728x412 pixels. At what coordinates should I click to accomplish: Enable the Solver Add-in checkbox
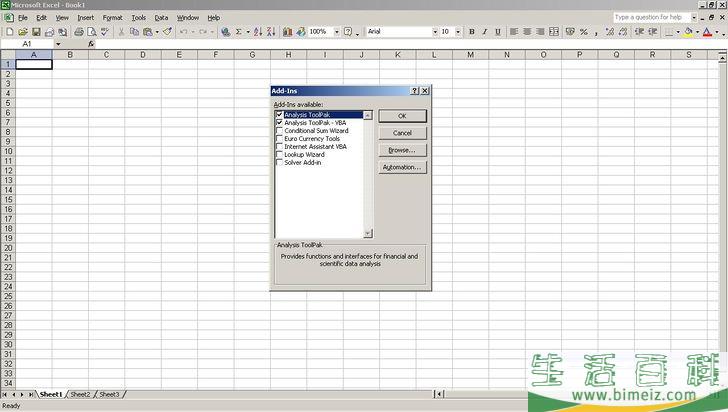click(x=279, y=162)
